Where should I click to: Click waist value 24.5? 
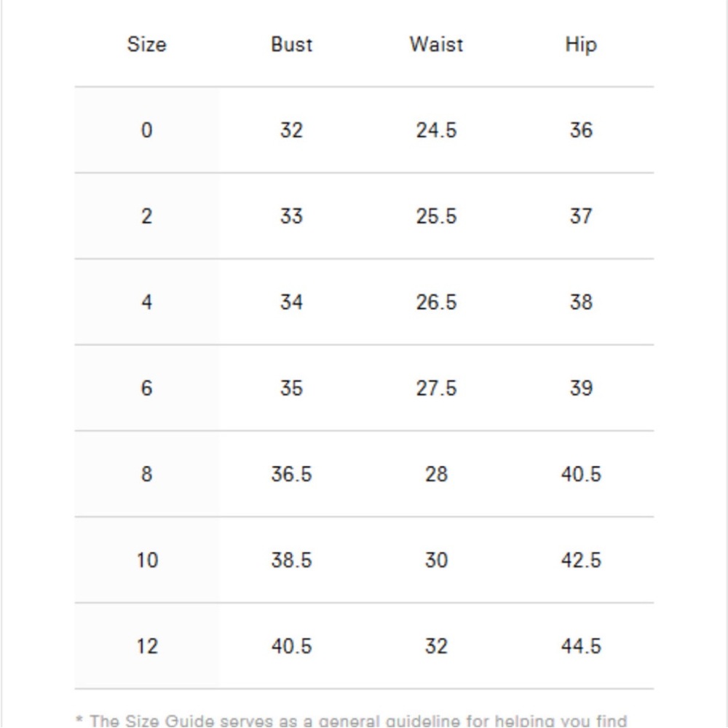436,130
